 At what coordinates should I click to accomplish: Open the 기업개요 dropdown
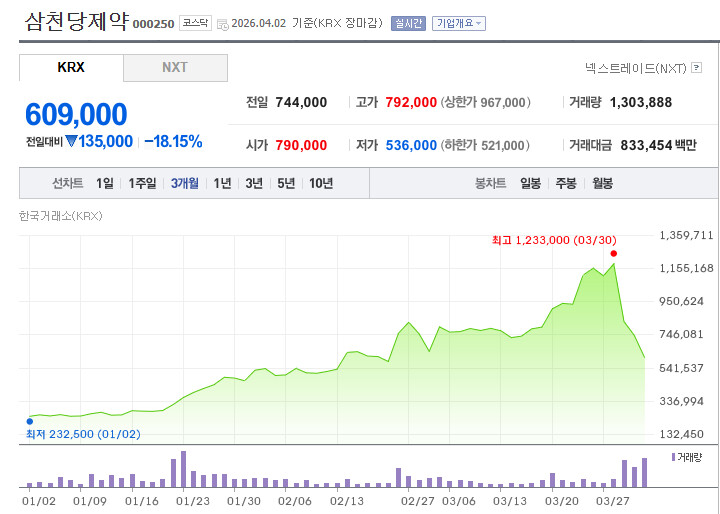point(459,23)
